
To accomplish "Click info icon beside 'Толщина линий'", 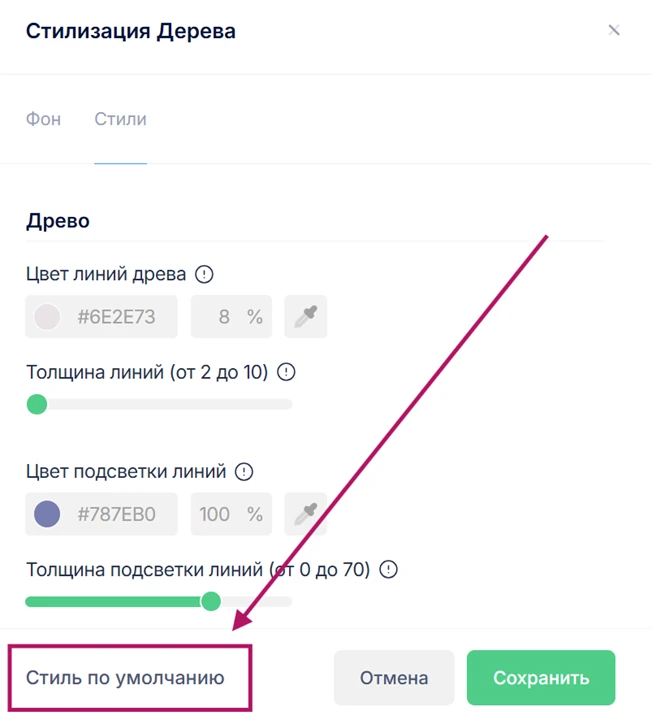I will click(287, 372).
